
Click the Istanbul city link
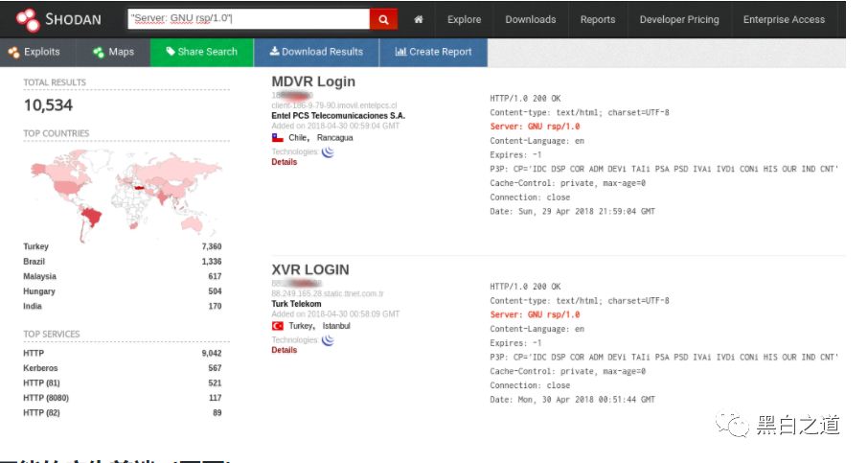coord(336,326)
